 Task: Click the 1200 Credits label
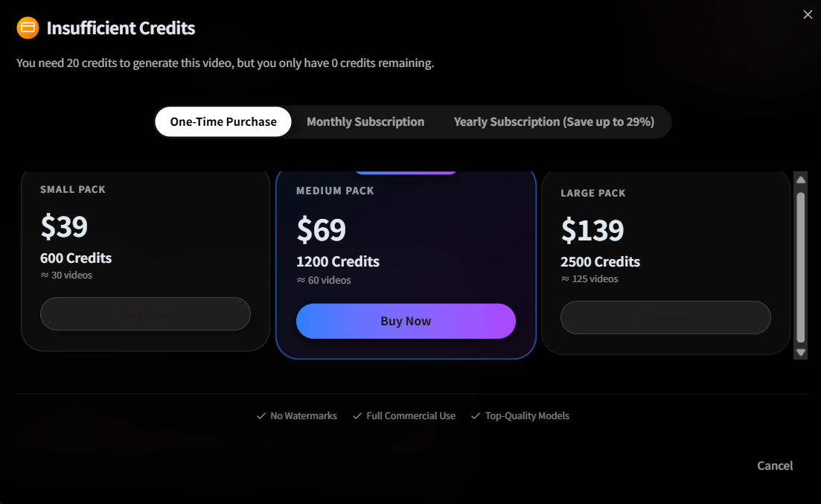point(338,261)
